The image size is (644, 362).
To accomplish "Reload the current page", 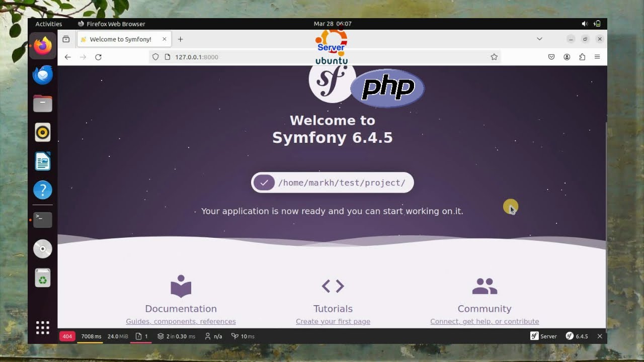I will coord(98,57).
